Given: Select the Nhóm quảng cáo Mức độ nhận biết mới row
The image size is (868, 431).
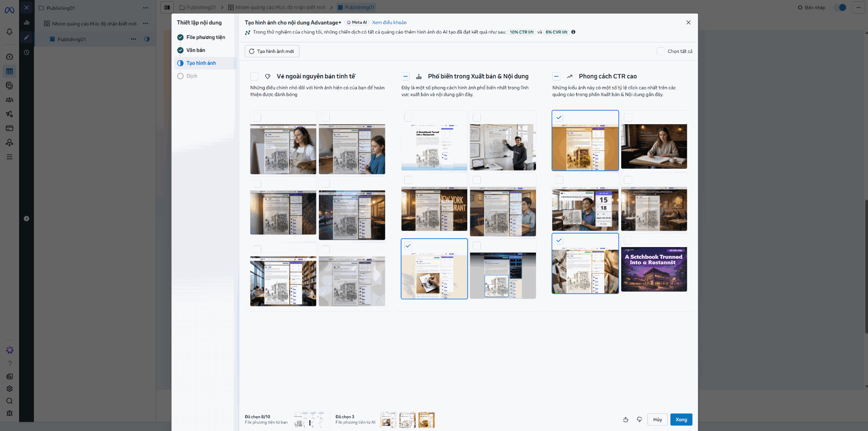Looking at the screenshot, I should coord(94,23).
